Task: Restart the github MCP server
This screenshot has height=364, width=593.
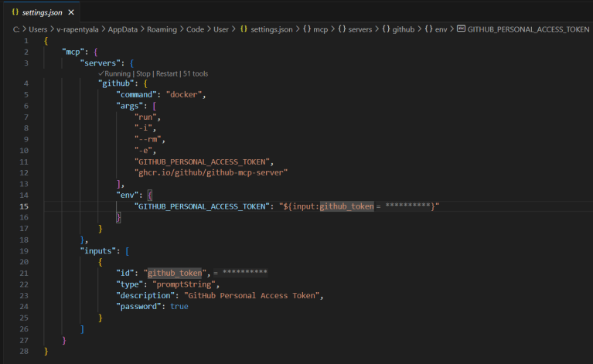Action: click(167, 73)
